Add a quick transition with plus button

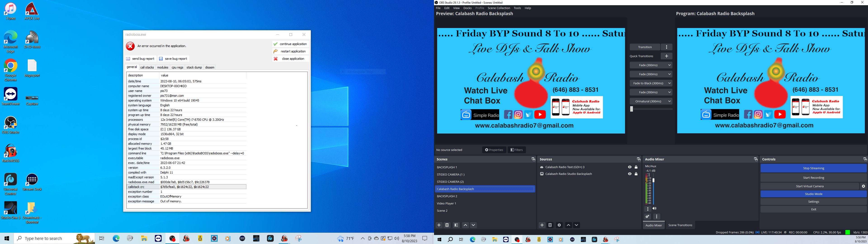point(667,56)
